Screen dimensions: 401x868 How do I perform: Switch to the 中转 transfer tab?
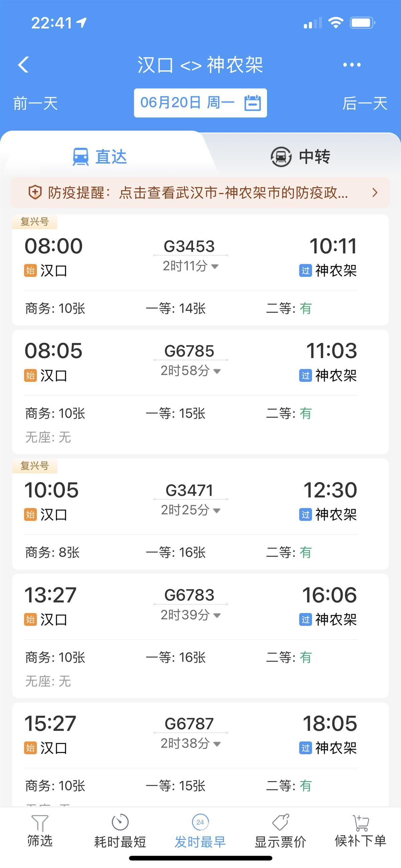[300, 157]
